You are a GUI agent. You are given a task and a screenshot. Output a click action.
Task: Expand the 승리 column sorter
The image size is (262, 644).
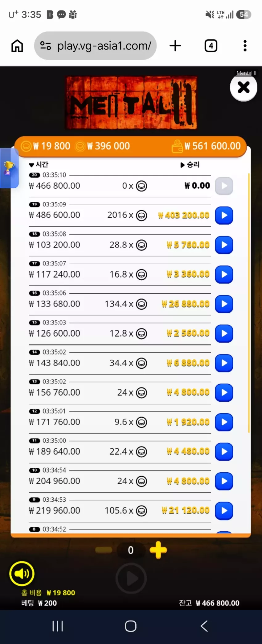click(x=190, y=165)
